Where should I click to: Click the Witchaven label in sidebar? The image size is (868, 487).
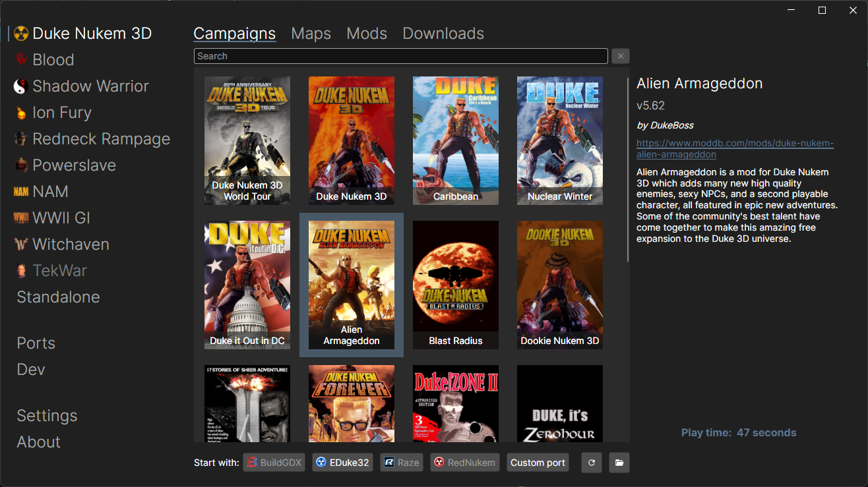[x=71, y=244]
